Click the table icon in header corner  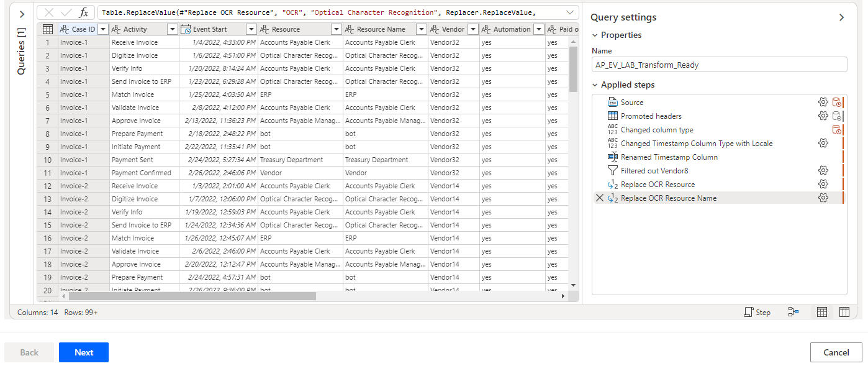pyautogui.click(x=48, y=29)
